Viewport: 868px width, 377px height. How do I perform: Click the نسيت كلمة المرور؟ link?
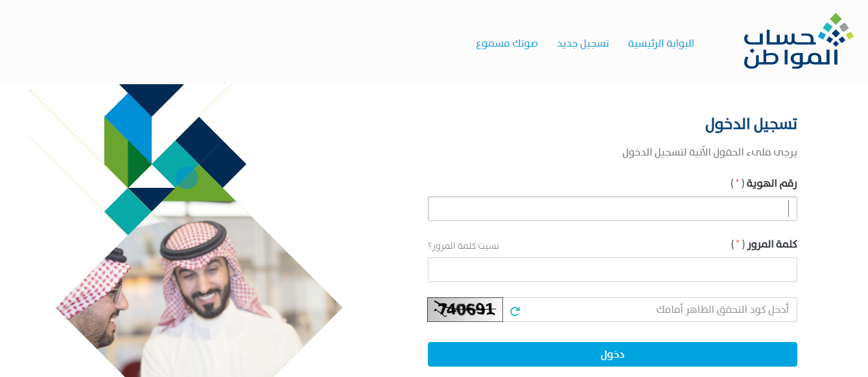click(463, 246)
